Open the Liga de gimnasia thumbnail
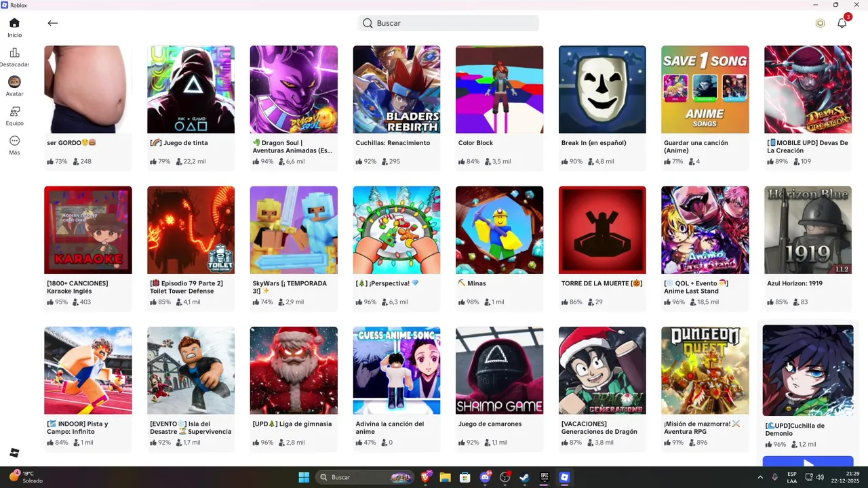 pyautogui.click(x=294, y=370)
